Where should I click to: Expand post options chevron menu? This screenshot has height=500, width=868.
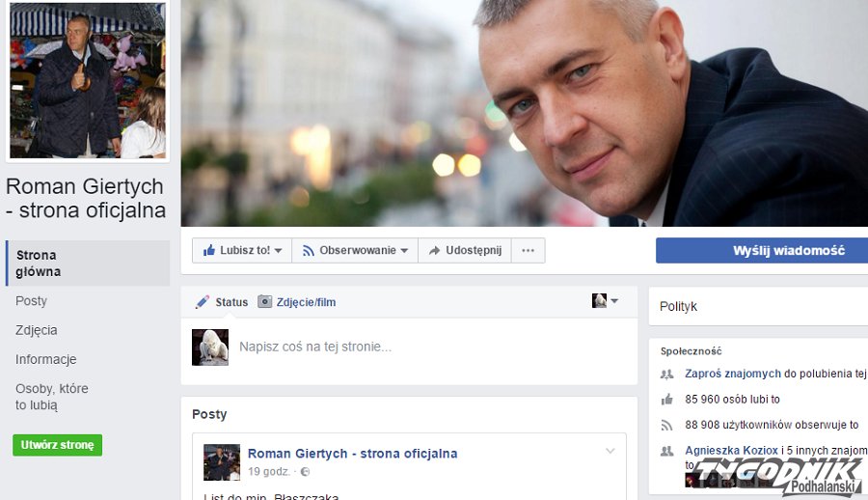point(610,451)
